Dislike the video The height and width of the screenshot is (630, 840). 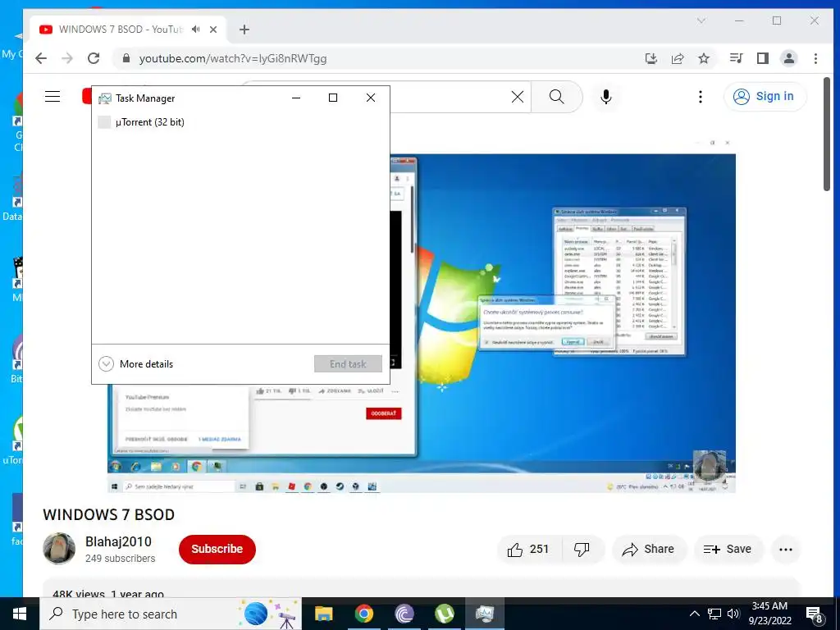click(x=582, y=549)
